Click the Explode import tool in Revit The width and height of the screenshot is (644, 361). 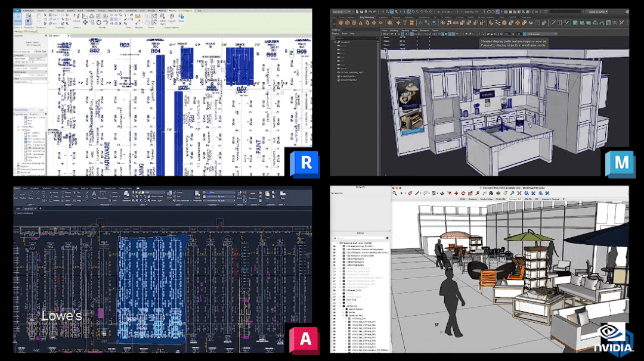click(x=171, y=18)
